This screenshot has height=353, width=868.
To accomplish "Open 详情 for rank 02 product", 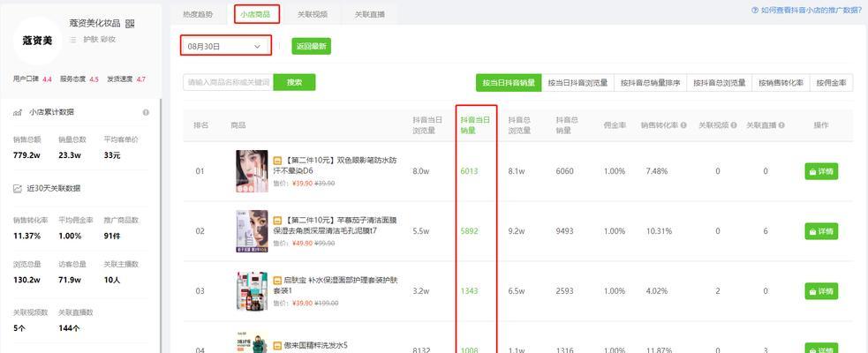I will click(821, 231).
